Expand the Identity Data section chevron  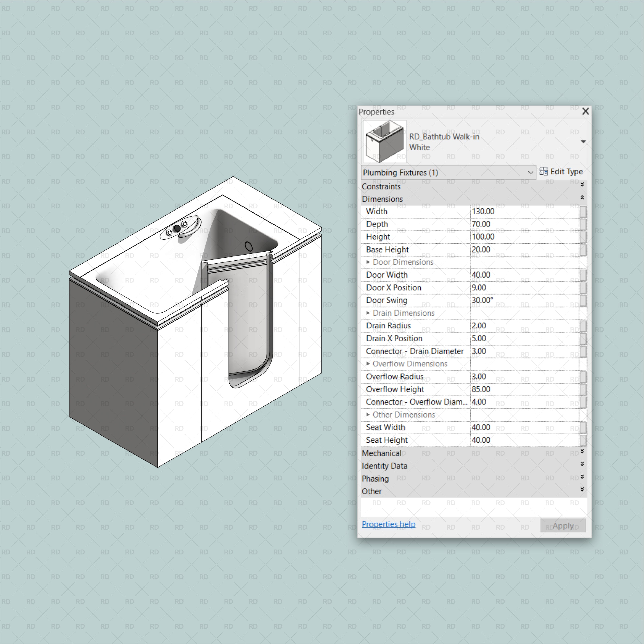point(582,464)
